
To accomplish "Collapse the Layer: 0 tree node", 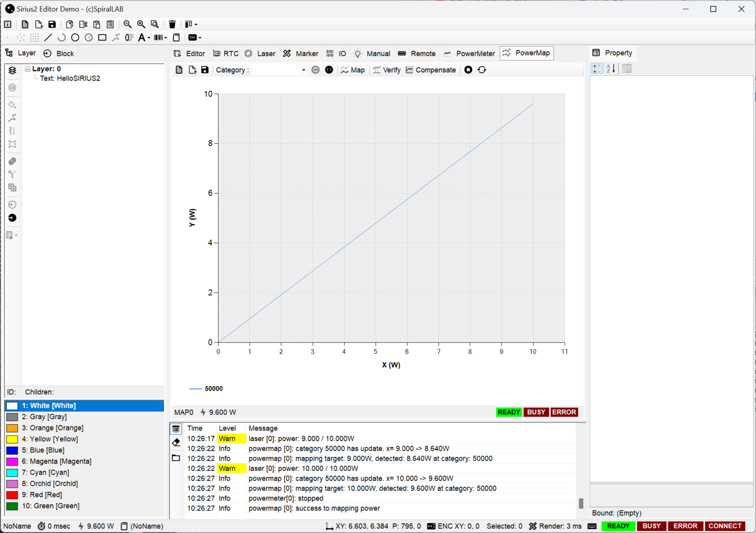I will pos(28,69).
